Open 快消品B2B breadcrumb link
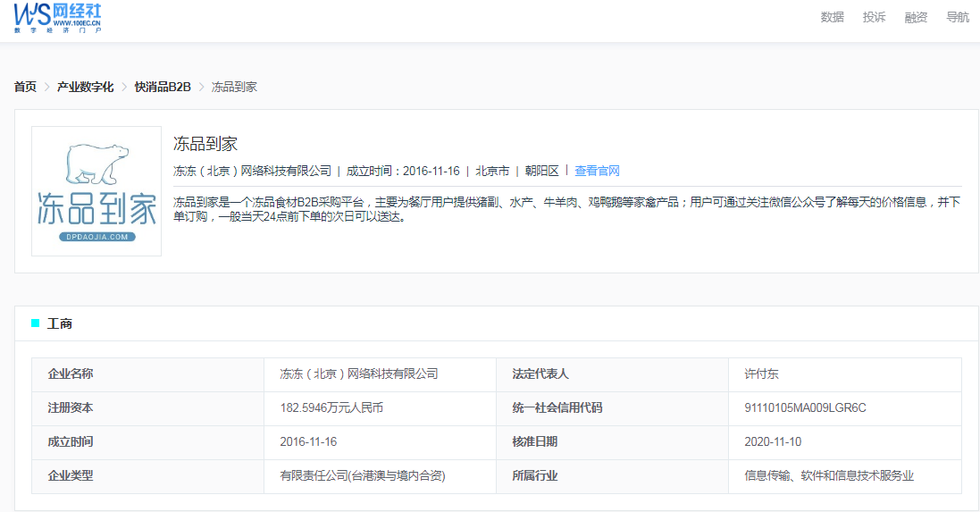Image resolution: width=980 pixels, height=512 pixels. pyautogui.click(x=163, y=87)
